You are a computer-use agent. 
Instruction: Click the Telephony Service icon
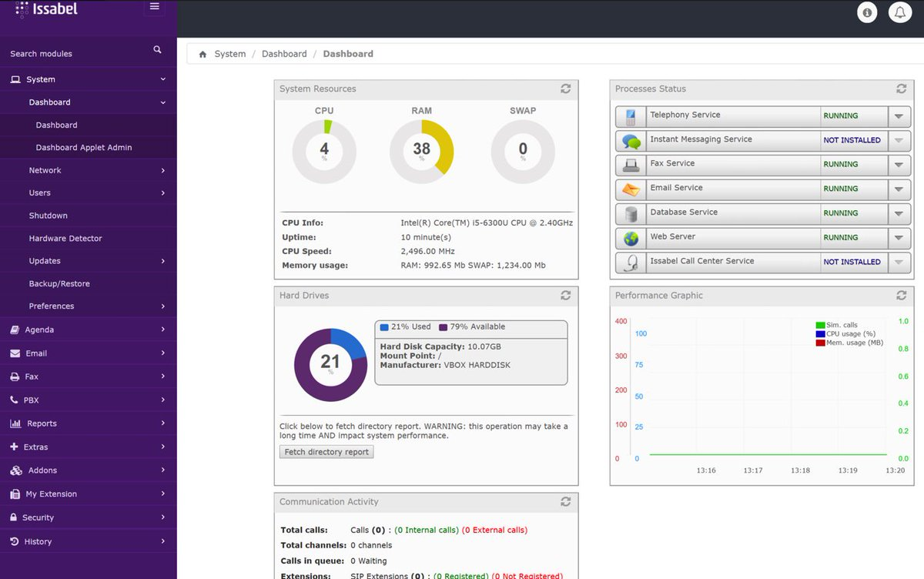[x=630, y=116]
